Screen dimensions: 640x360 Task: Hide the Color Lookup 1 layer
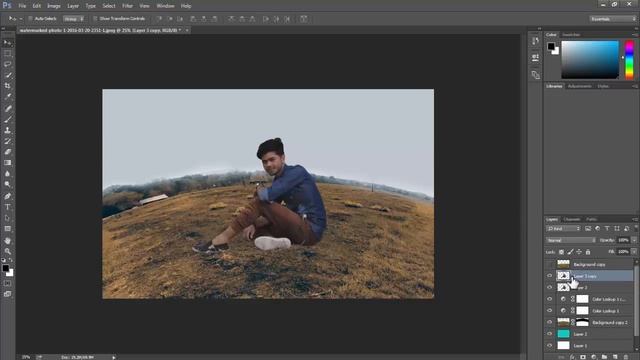pyautogui.click(x=549, y=311)
